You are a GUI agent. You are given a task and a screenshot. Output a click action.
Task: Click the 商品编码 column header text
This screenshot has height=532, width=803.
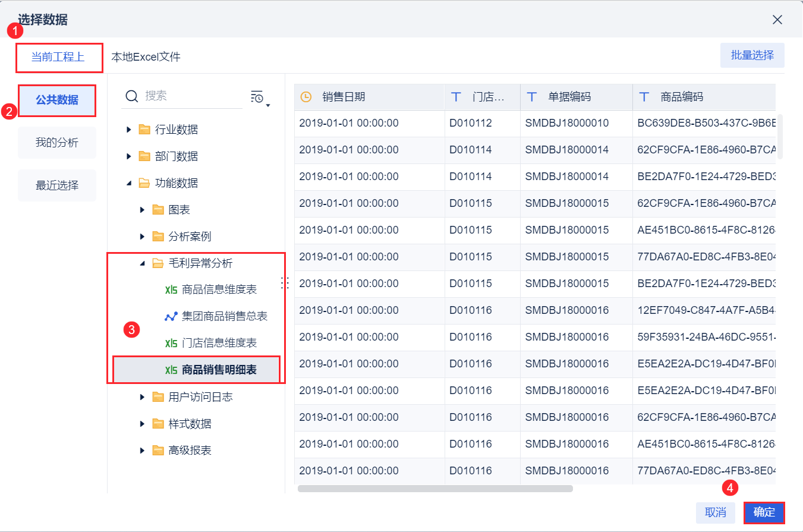click(682, 97)
